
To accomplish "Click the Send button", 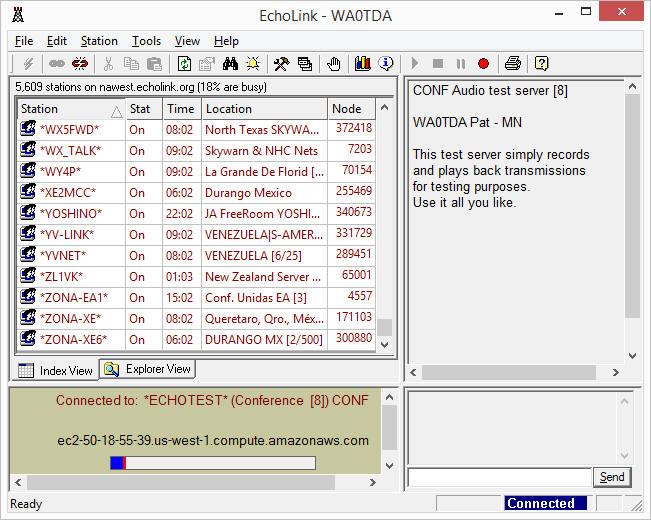I will (612, 477).
